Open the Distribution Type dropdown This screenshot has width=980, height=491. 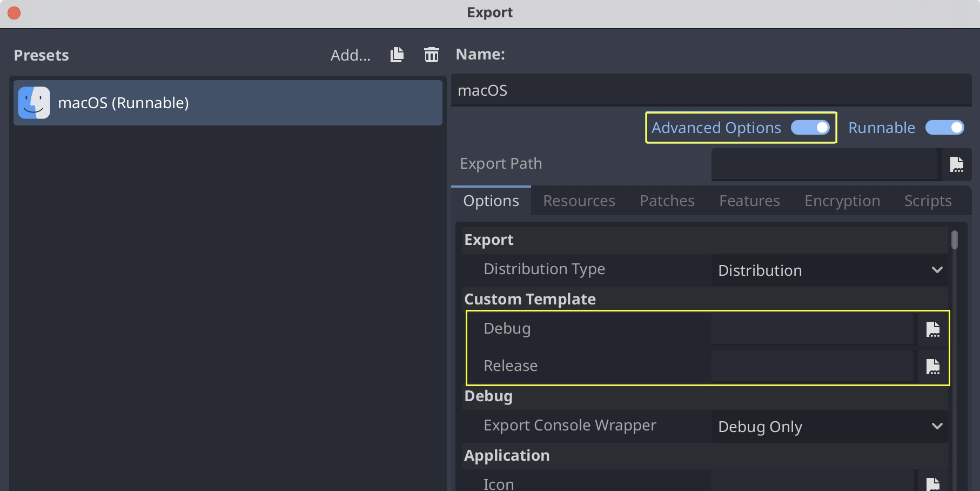pyautogui.click(x=829, y=270)
